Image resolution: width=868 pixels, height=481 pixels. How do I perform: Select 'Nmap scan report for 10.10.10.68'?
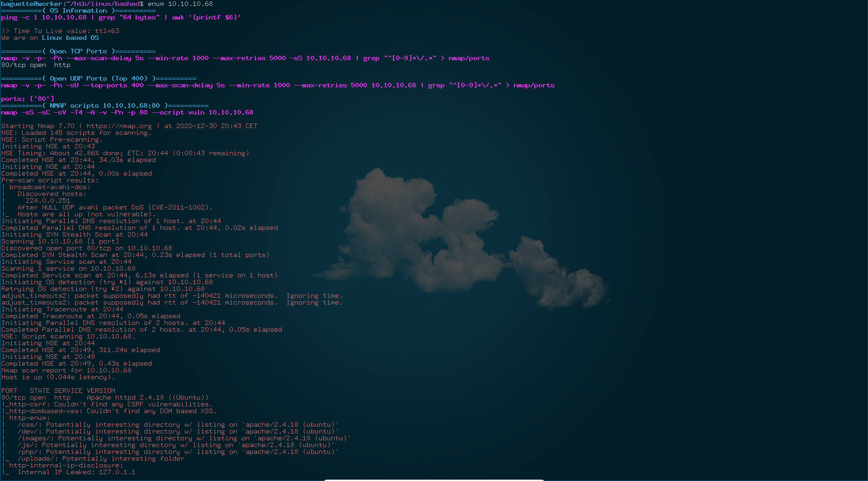click(66, 370)
